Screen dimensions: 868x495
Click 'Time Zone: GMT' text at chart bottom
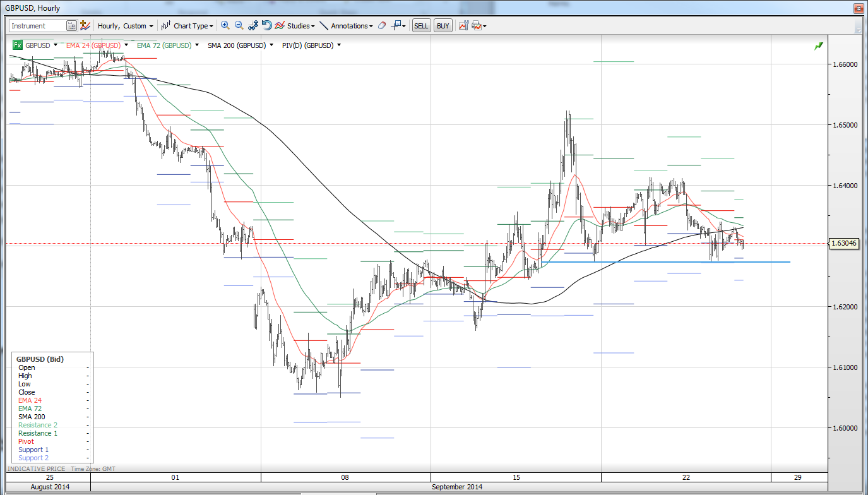click(x=93, y=469)
